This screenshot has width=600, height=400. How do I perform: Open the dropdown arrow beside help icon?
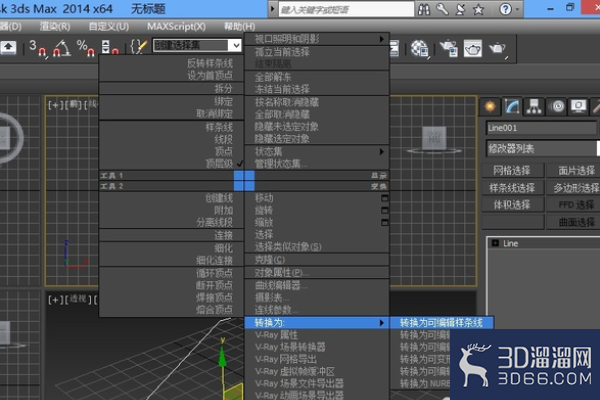(518, 9)
